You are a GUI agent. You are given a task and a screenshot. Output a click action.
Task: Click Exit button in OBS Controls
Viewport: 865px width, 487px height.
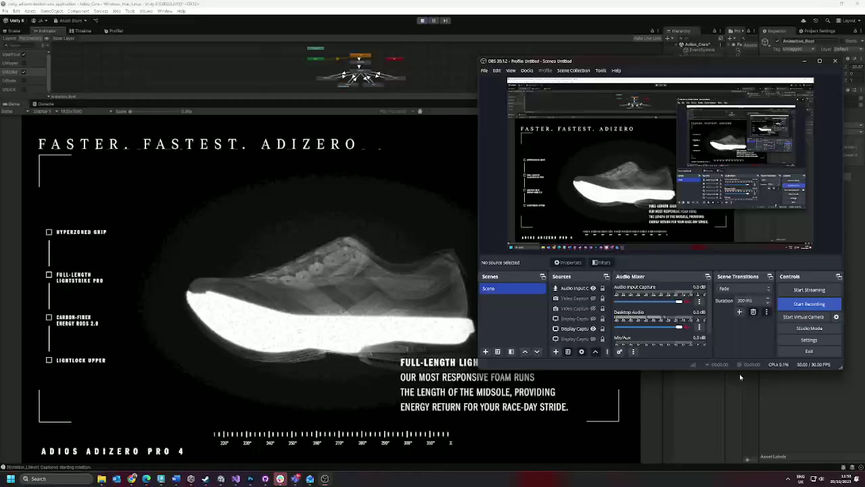(x=809, y=351)
